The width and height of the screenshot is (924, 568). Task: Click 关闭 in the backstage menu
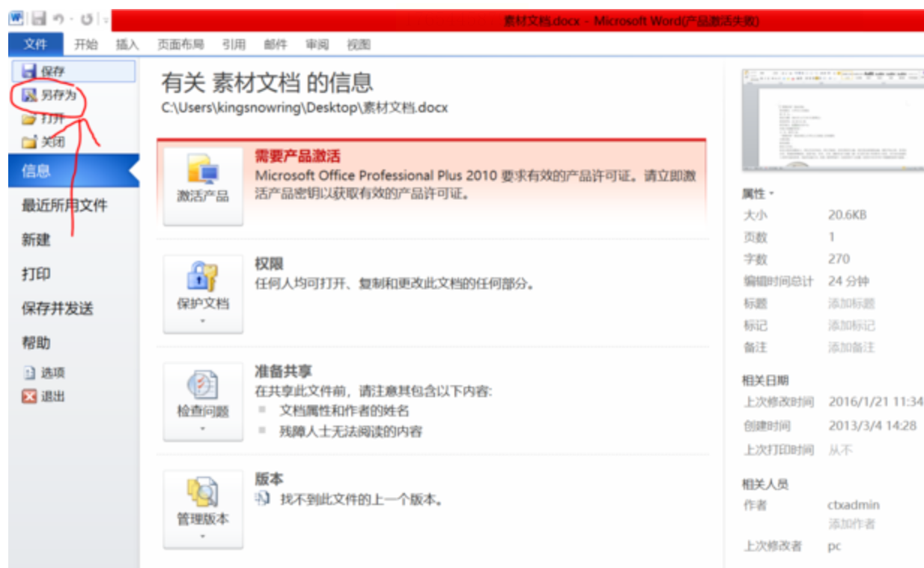tap(43, 142)
